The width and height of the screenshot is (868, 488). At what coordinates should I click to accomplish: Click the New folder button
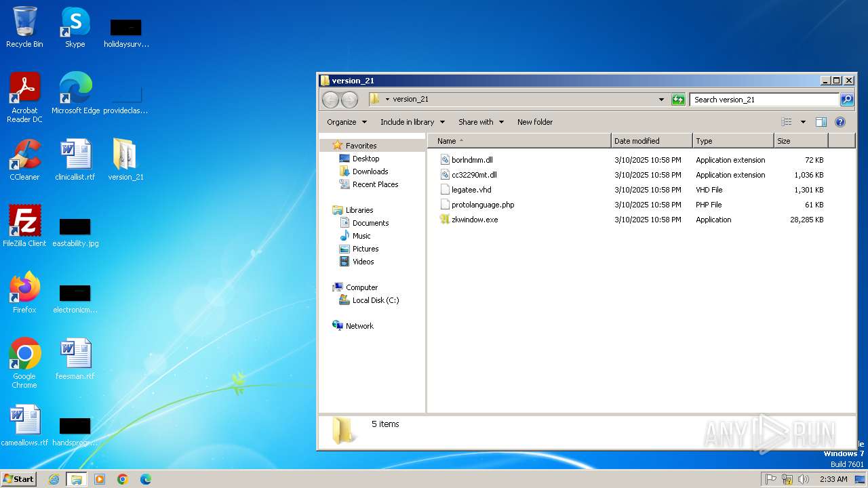coord(535,122)
